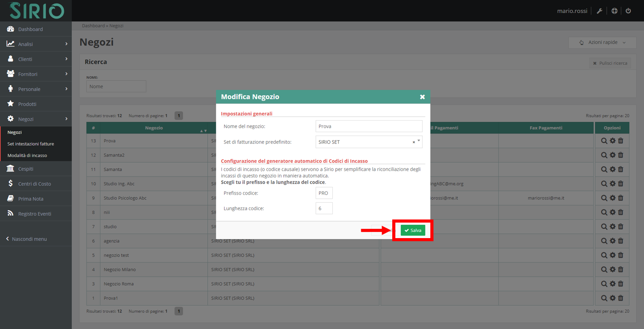Click inside the Prefisso codice field

(324, 193)
